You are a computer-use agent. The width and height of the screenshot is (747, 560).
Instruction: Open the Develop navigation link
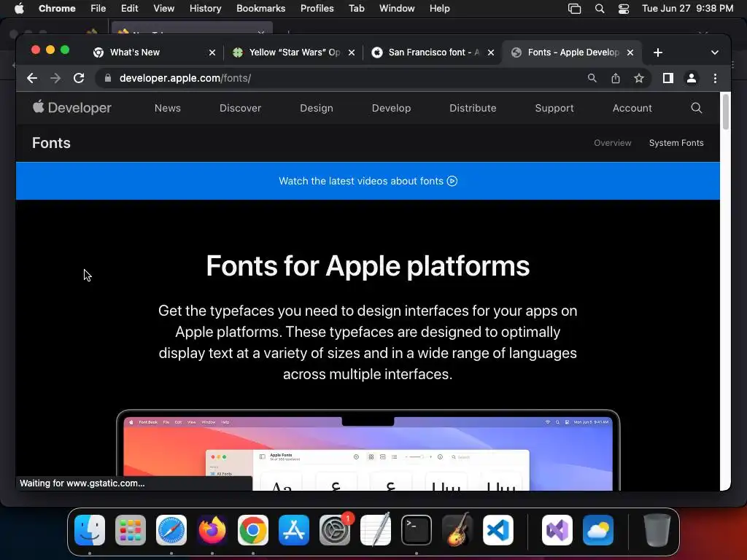(x=391, y=108)
